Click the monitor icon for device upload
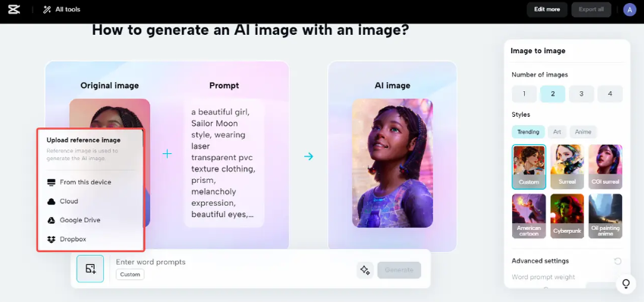Image resolution: width=644 pixels, height=302 pixels. (52, 182)
